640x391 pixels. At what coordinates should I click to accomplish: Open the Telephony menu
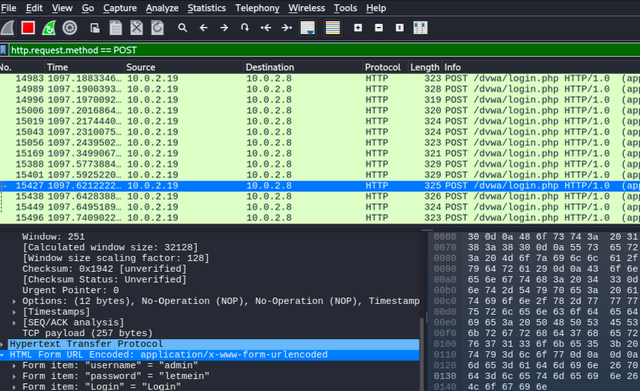point(257,8)
